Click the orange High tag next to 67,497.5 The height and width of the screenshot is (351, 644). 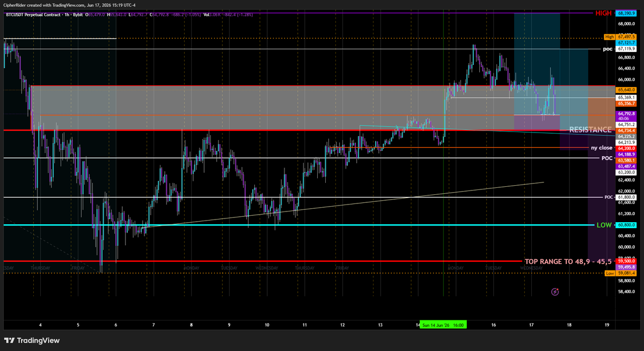[x=609, y=37]
